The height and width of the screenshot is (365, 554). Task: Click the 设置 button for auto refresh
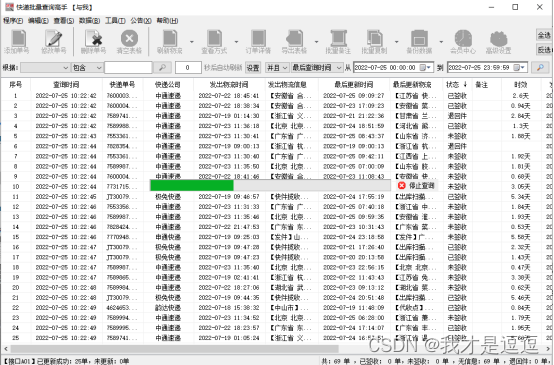tap(253, 67)
